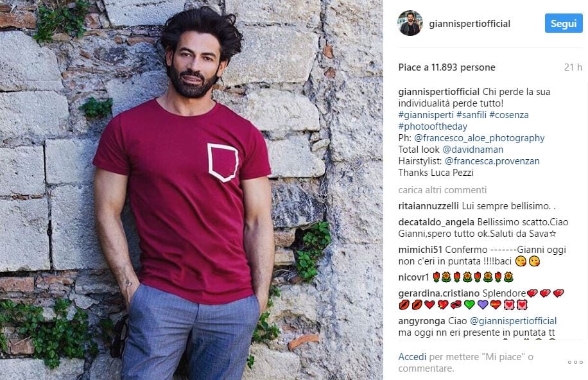The width and height of the screenshot is (588, 380).
Task: Click the main post photo
Action: [191, 190]
